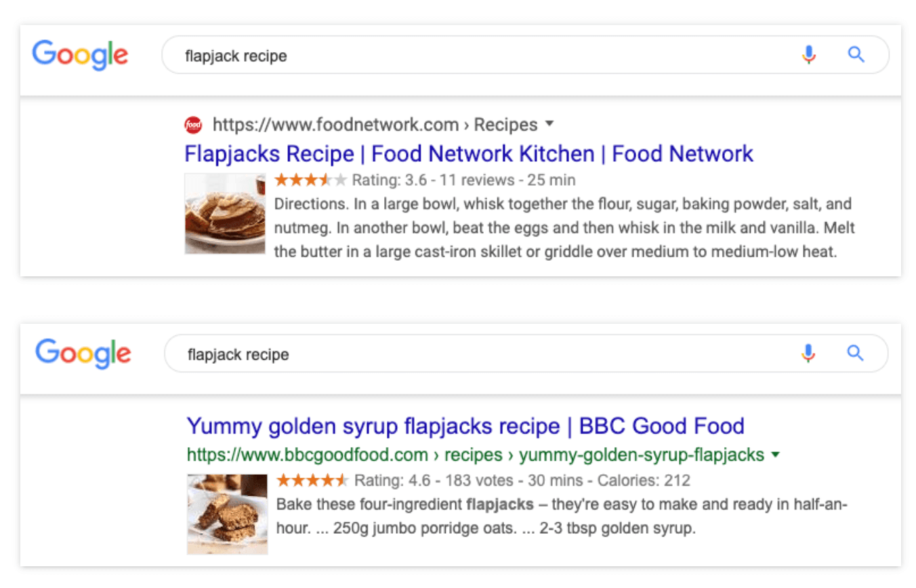Open the Yummy golden syrup flapjacks recipe link
This screenshot has width=916, height=588.
(x=465, y=426)
